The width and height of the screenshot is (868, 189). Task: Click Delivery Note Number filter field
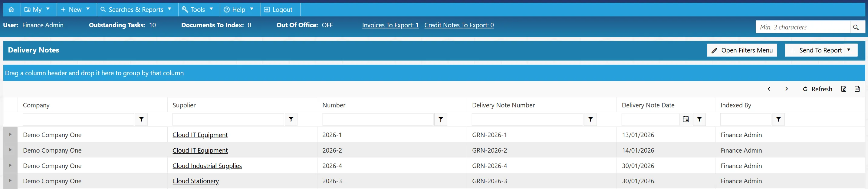527,119
